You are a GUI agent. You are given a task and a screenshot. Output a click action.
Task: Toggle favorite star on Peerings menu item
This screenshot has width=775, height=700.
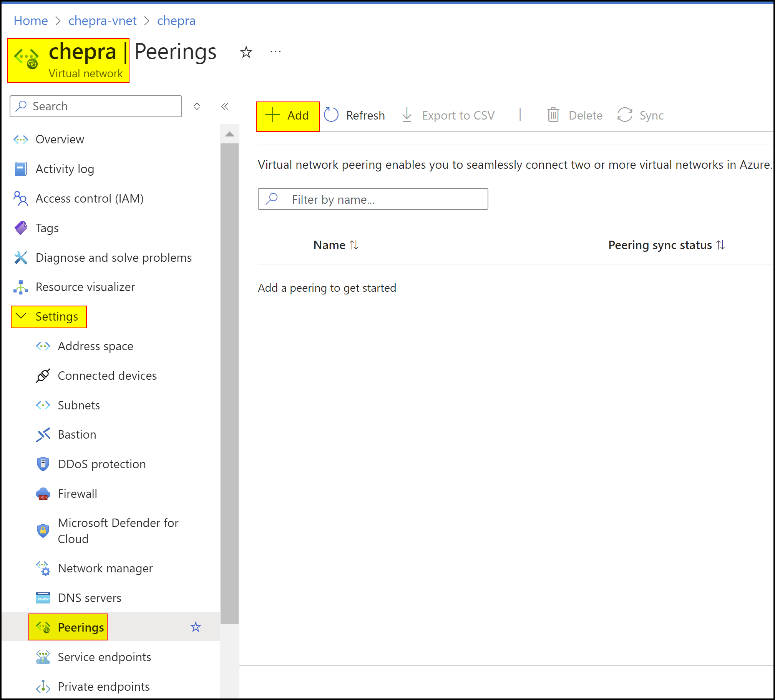point(196,627)
